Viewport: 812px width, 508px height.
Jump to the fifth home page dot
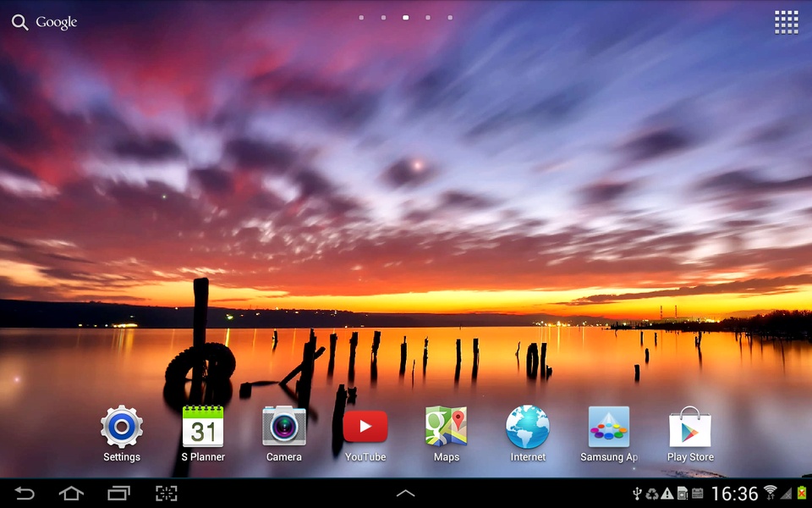[450, 18]
